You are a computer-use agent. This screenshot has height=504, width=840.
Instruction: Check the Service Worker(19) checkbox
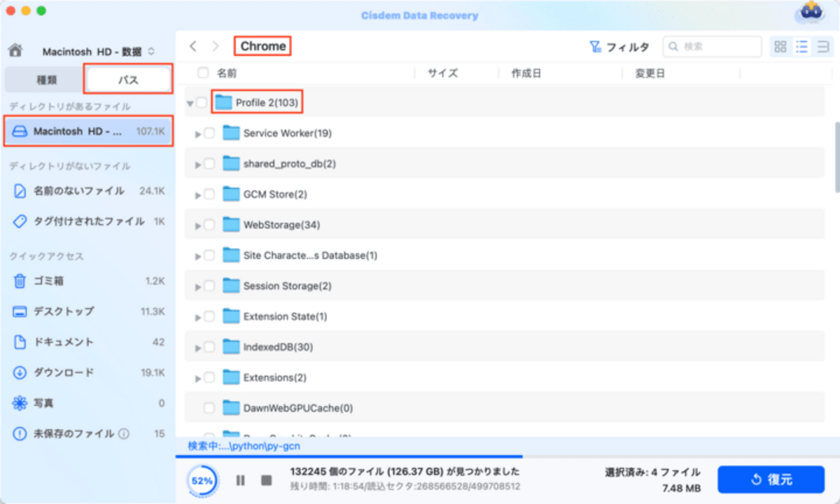tap(209, 134)
